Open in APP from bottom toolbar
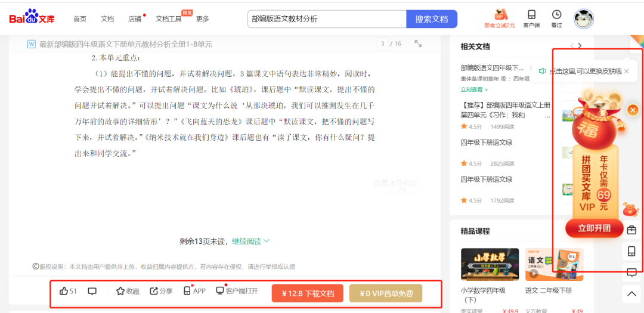This screenshot has height=313, width=644. 194,291
